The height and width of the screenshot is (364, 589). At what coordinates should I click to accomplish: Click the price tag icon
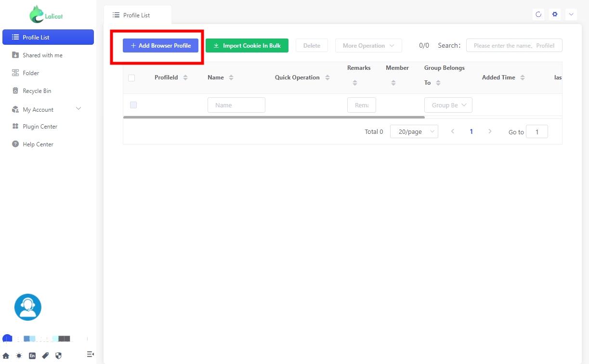[45, 356]
